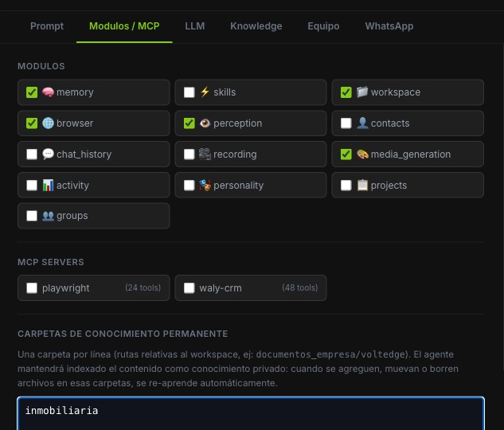
Task: Click the documentos_empresa/voltedge example path
Action: (x=330, y=354)
